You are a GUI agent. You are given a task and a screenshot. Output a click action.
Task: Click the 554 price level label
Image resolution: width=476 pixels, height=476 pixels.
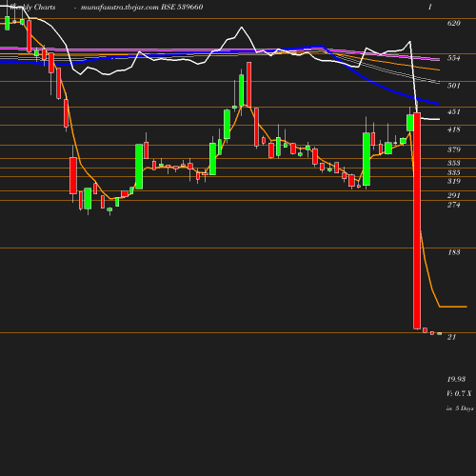pyautogui.click(x=453, y=58)
